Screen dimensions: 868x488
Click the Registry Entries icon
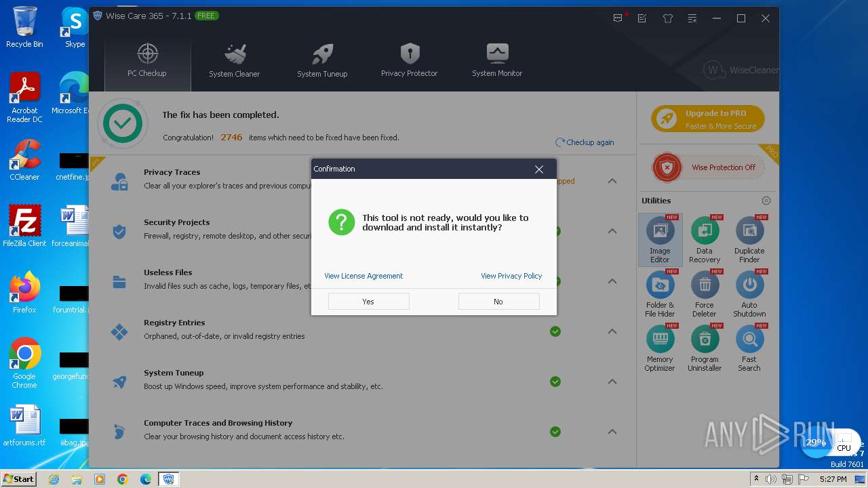119,332
